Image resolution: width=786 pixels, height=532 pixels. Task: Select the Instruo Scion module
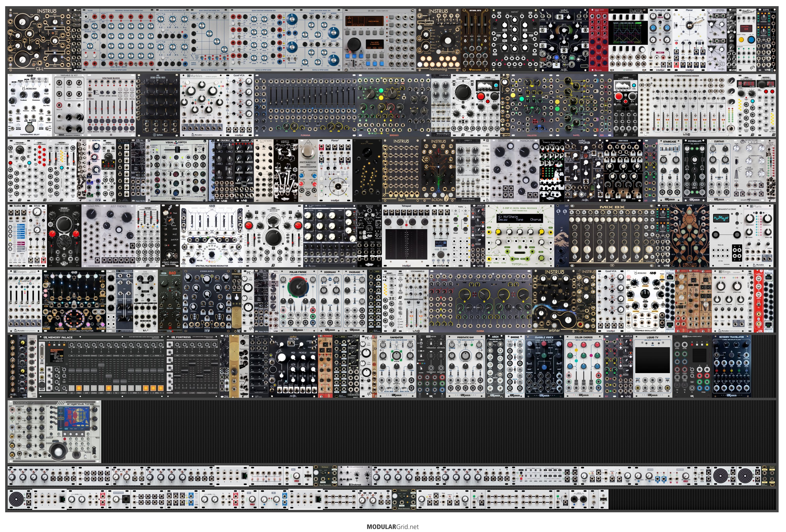click(x=438, y=171)
